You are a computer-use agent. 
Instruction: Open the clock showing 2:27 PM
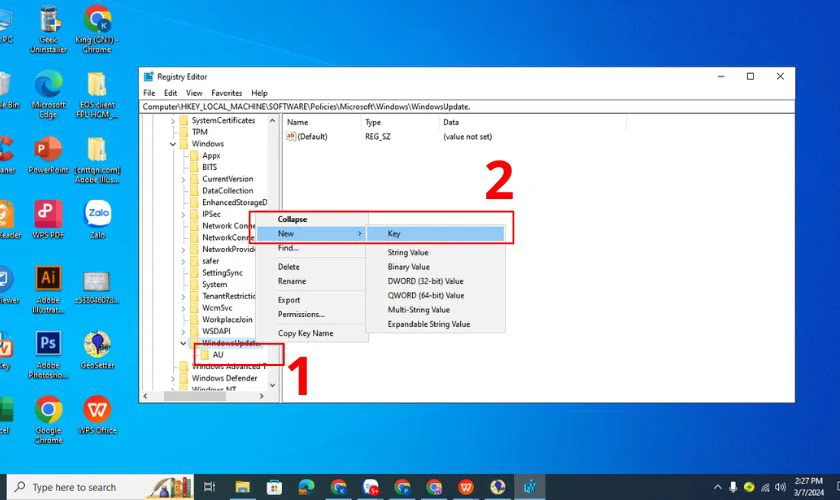pyautogui.click(x=808, y=487)
